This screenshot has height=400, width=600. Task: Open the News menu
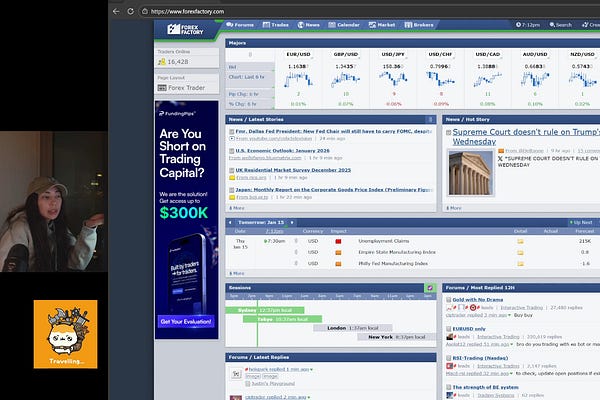(308, 25)
